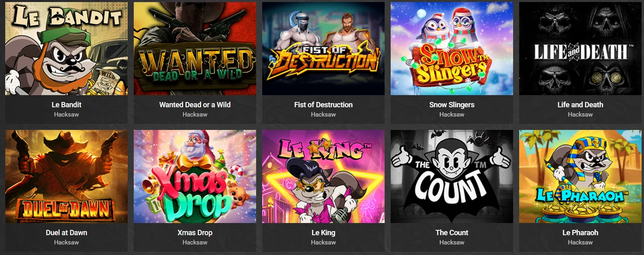This screenshot has height=255, width=644.
Task: Select The Count vampire thumbnail
Action: coord(452,176)
